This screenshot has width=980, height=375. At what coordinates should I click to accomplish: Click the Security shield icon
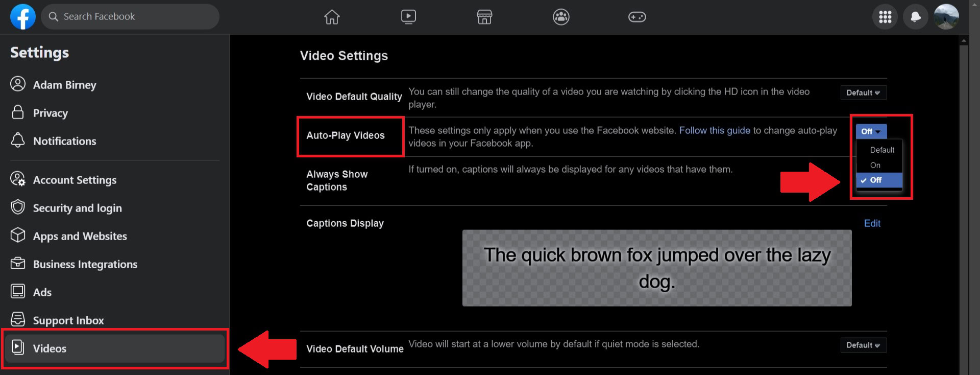click(18, 207)
